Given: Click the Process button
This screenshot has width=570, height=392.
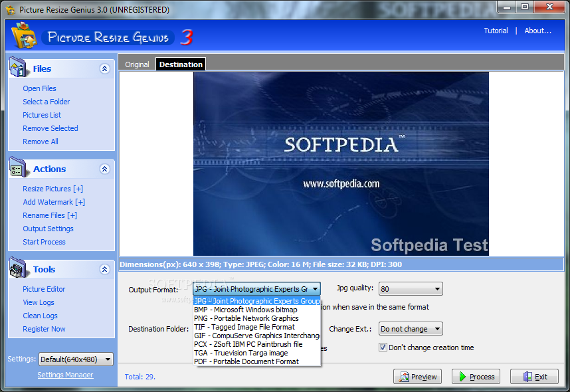Looking at the screenshot, I should [x=476, y=377].
